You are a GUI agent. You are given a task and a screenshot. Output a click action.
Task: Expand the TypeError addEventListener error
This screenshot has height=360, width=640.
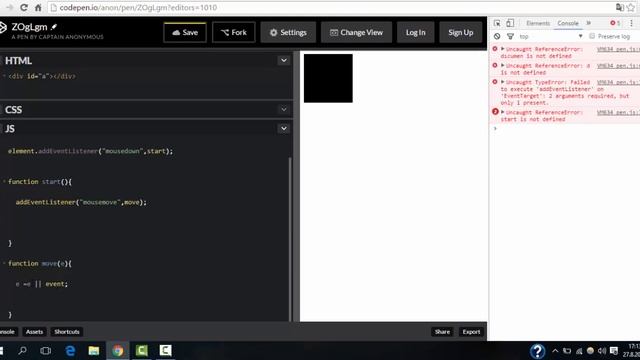coord(503,82)
